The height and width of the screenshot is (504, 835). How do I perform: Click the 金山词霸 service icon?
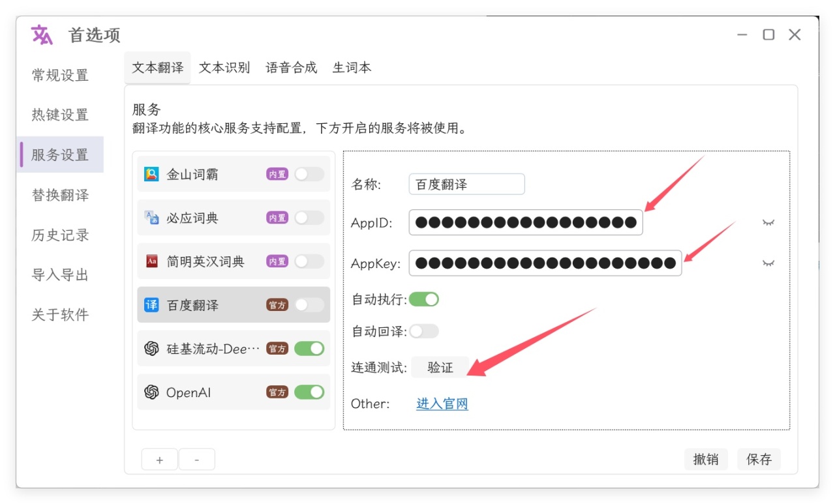tap(151, 174)
